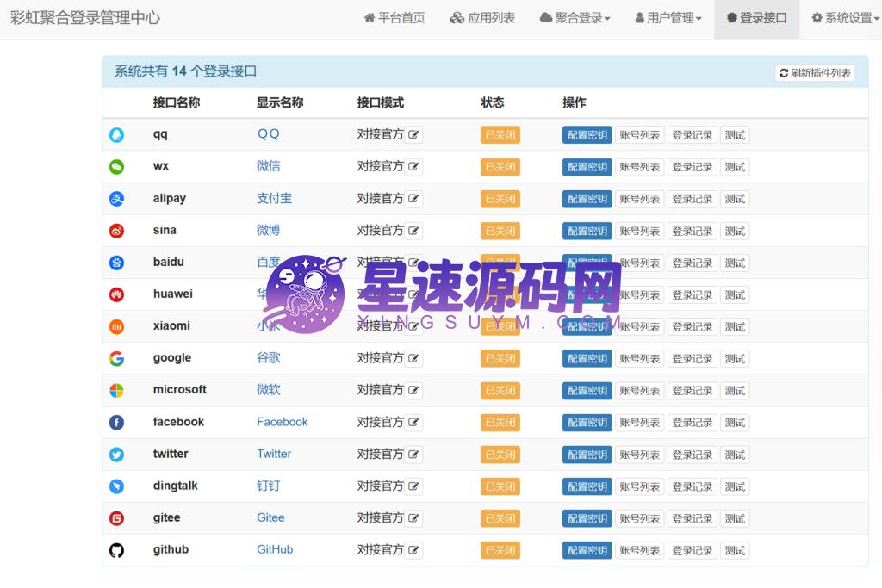Edit interface mode for dingtalk row

(413, 486)
